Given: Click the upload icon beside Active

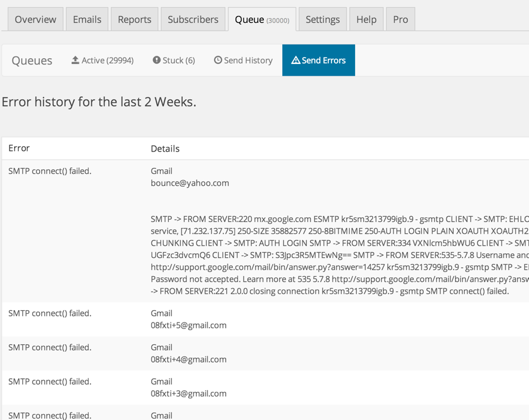Looking at the screenshot, I should pyautogui.click(x=75, y=60).
